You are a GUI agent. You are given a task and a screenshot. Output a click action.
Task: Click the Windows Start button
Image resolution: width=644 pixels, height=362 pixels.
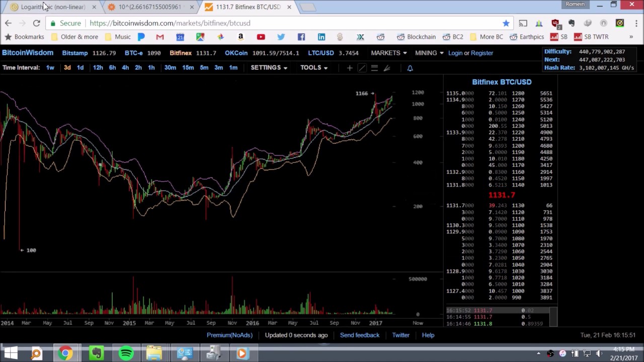[x=11, y=353]
